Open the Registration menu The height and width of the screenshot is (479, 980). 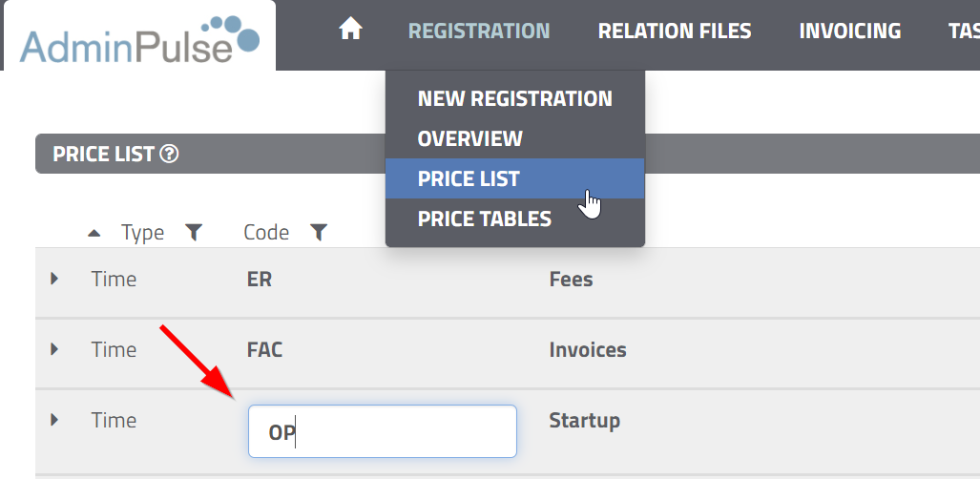pos(479,31)
